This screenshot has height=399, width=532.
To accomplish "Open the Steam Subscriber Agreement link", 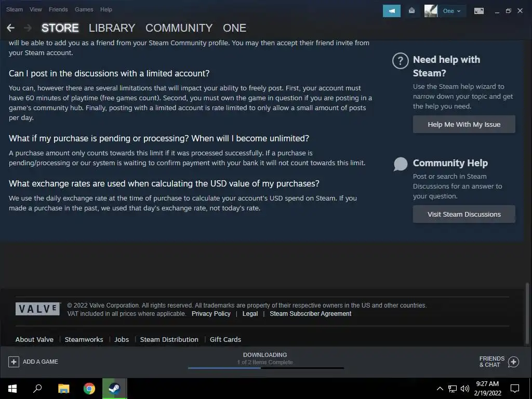I will pyautogui.click(x=311, y=314).
